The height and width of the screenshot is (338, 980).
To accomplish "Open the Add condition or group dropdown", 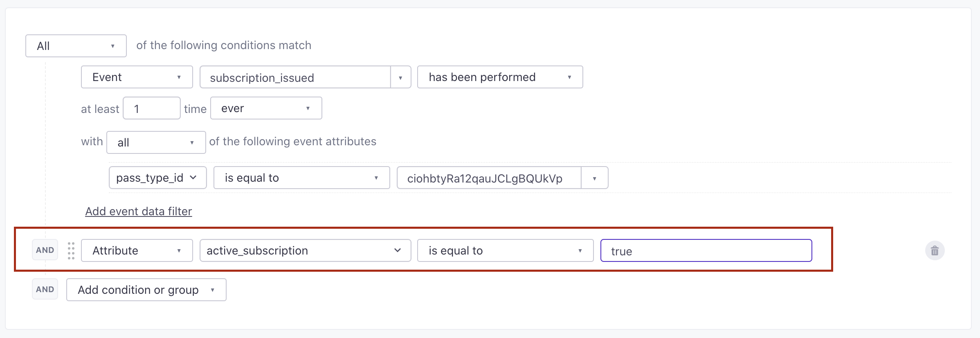I will [x=146, y=290].
